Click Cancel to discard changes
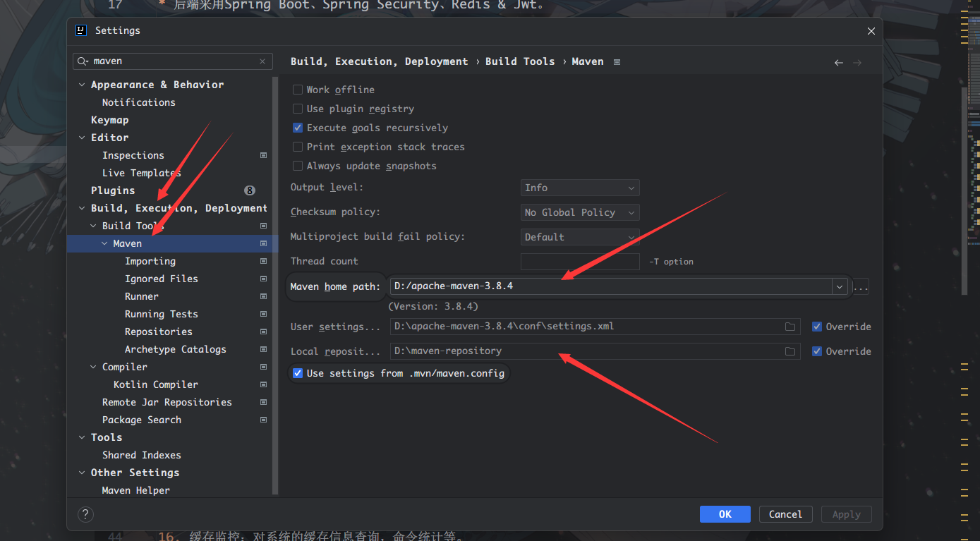The image size is (980, 541). pos(785,514)
